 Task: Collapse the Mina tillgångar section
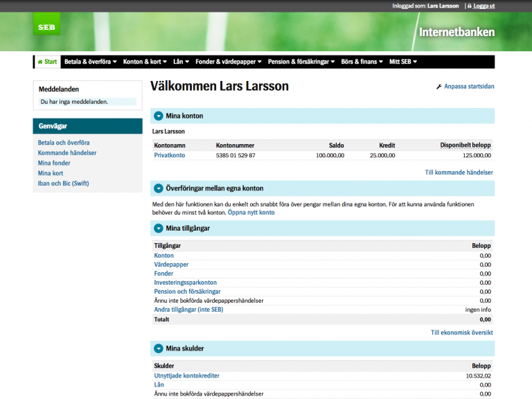click(159, 229)
